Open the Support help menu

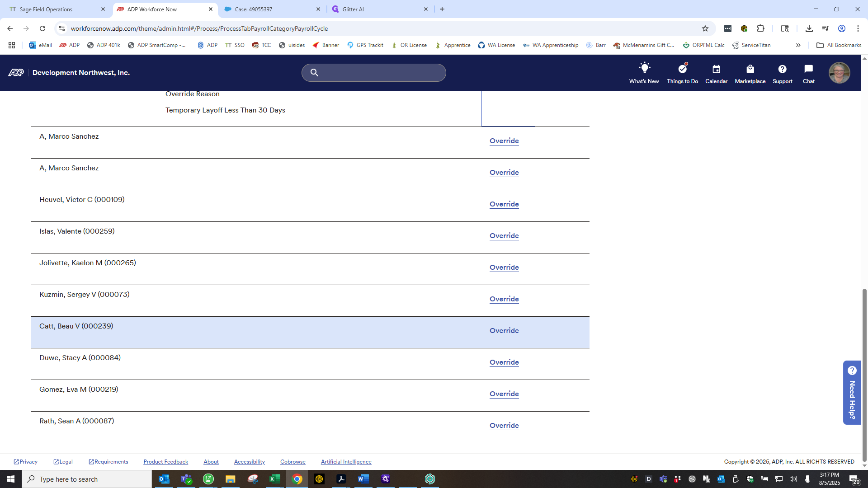[x=782, y=73]
